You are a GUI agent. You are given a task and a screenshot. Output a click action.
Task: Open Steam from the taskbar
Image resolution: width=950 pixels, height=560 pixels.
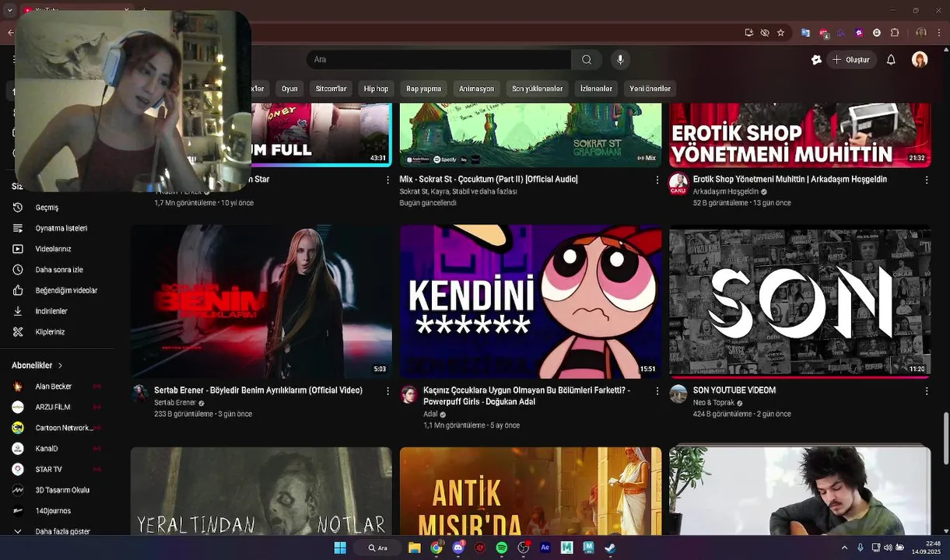click(x=610, y=548)
